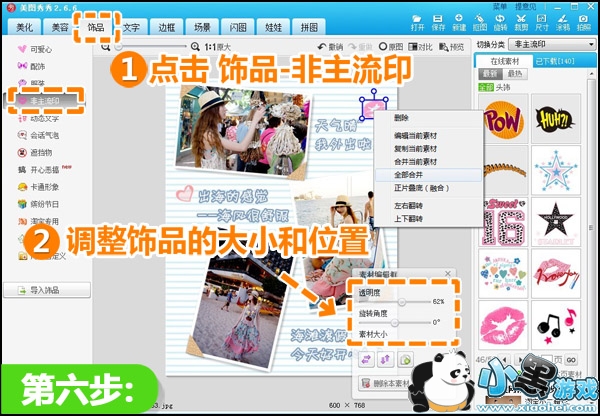Open the 拍照 camera tool

[x=584, y=22]
